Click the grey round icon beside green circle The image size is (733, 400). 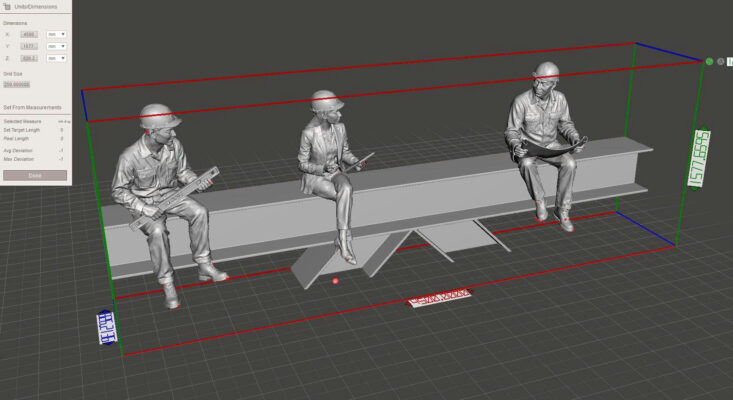720,61
